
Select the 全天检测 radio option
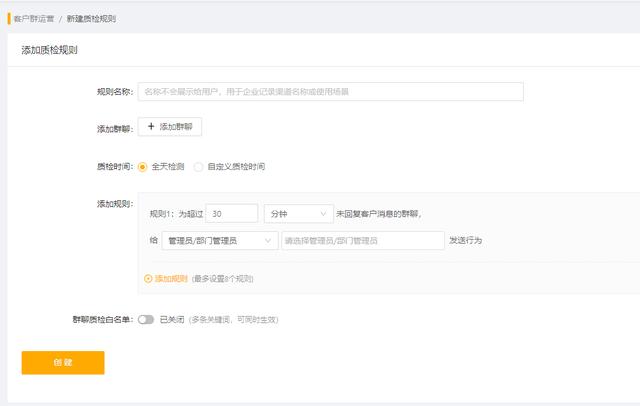[142, 167]
